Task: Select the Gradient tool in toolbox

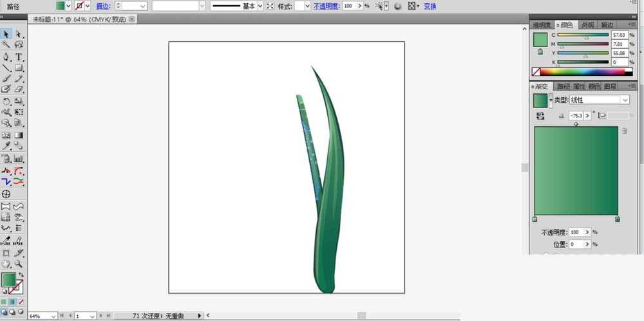Action: click(19, 135)
